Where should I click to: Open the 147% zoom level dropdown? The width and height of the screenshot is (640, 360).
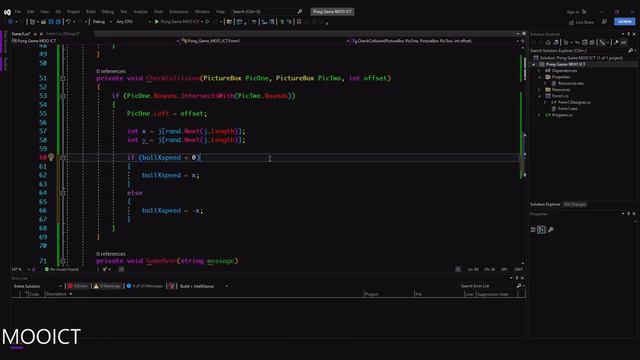[x=20, y=269]
